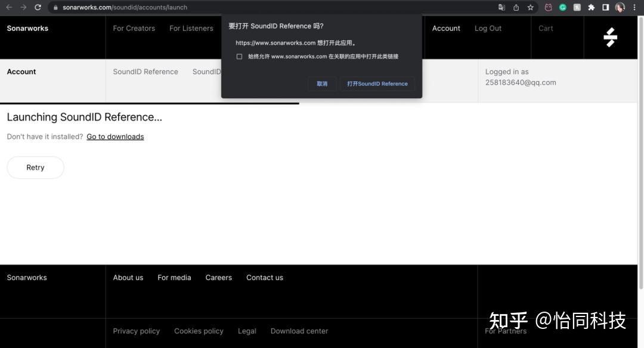Open the Google Translate icon in address bar

point(501,7)
